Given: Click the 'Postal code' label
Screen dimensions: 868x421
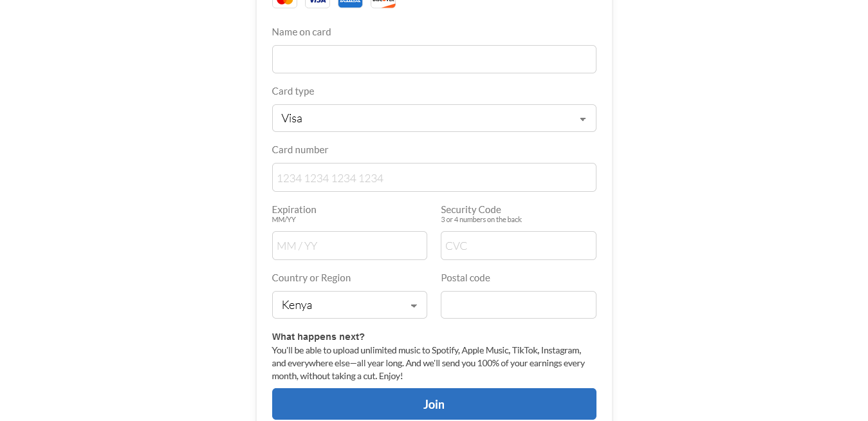Looking at the screenshot, I should 465,278.
